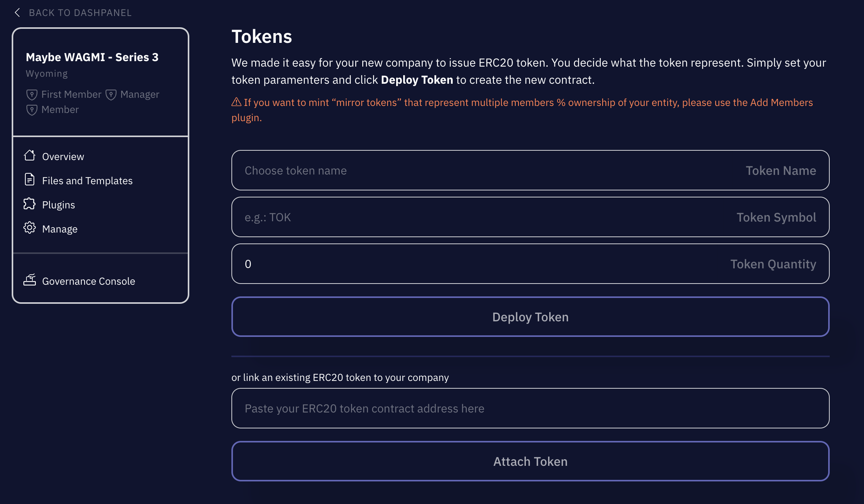This screenshot has height=504, width=864.
Task: Click the Member shield badge icon
Action: (x=32, y=110)
